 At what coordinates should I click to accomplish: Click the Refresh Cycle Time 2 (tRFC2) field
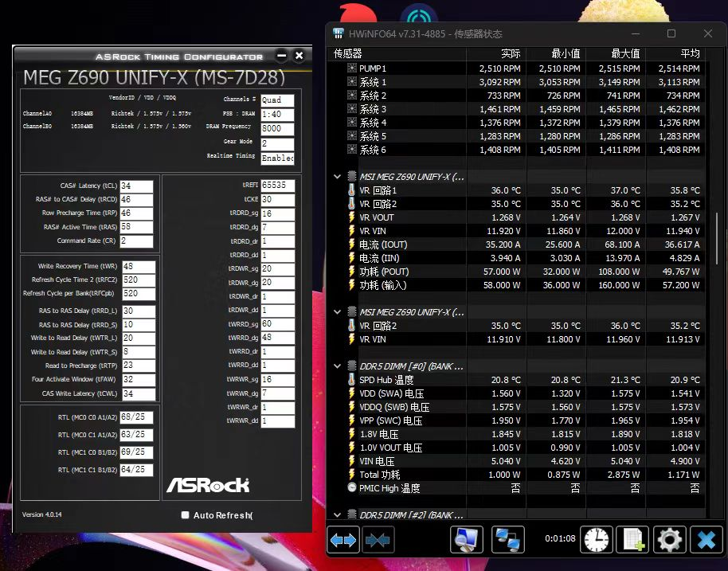pos(139,280)
